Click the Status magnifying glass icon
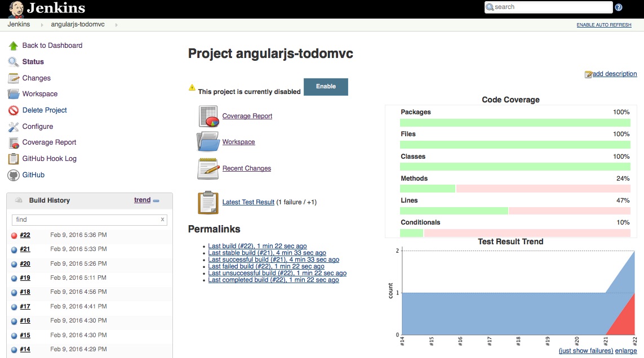Viewport: 644px width, 358px height. 13,62
